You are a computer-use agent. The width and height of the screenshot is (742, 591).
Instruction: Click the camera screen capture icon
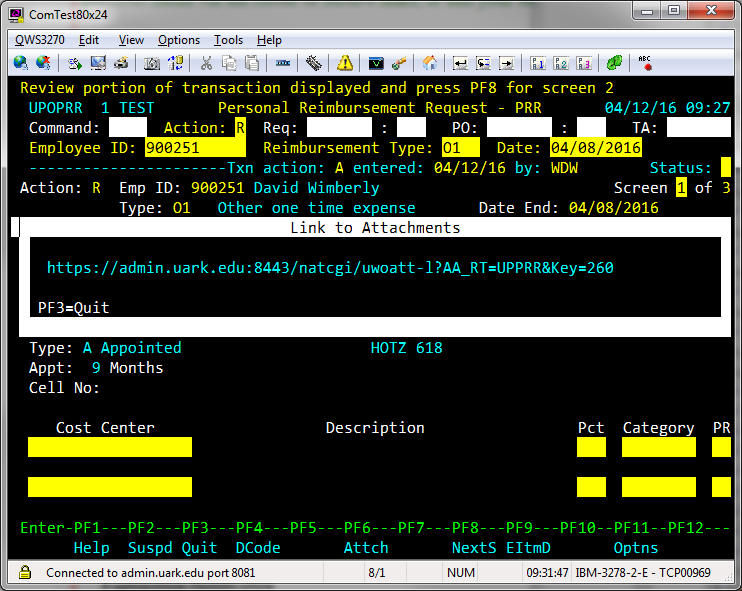(x=152, y=62)
